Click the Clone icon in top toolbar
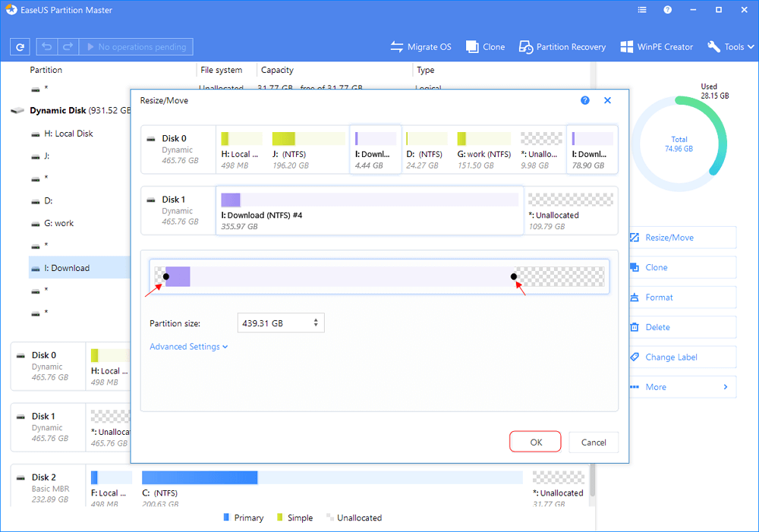Image resolution: width=759 pixels, height=532 pixels. coord(485,47)
